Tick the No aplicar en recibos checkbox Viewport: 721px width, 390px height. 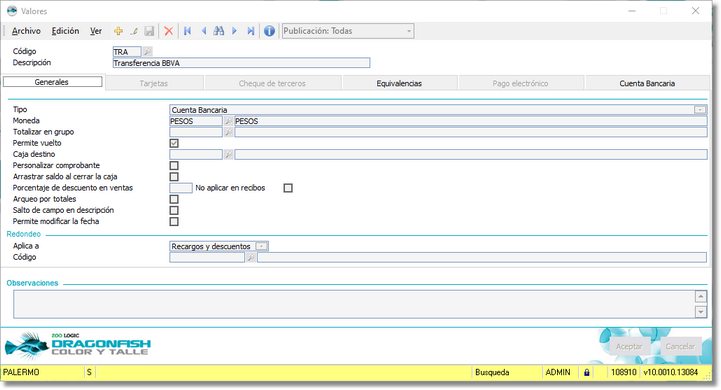point(288,188)
